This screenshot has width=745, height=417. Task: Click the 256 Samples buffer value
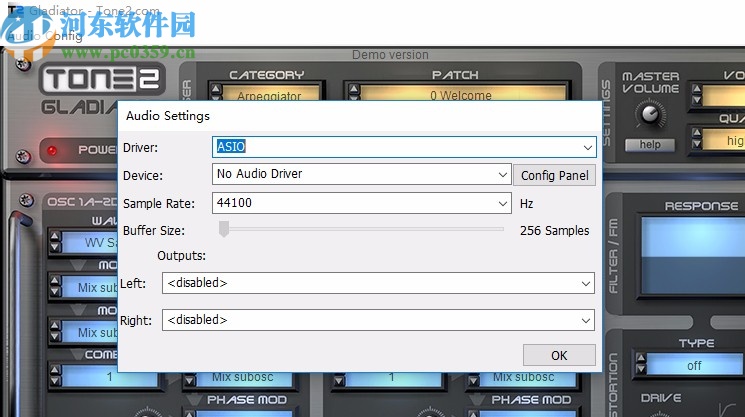coord(554,230)
